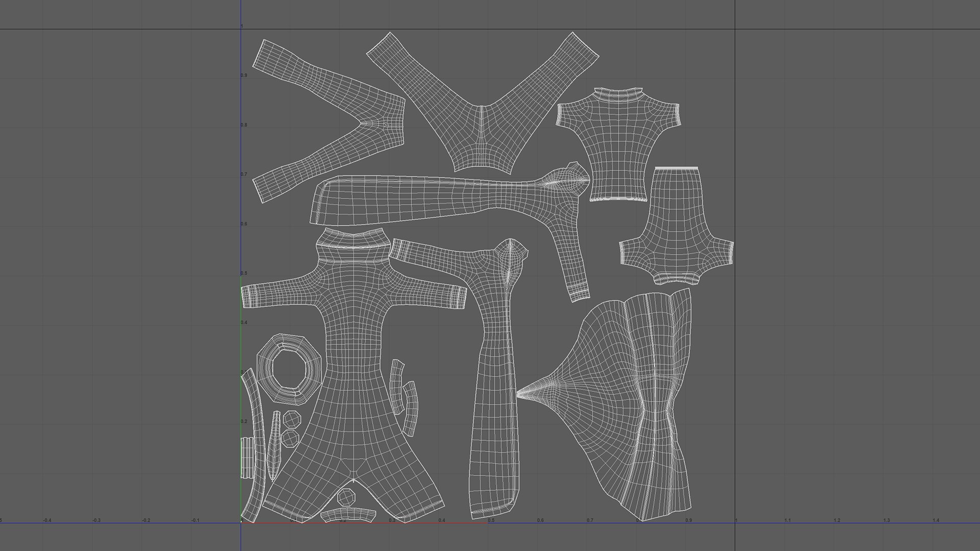Select the striped rectangular island on the green axis
Image resolution: width=980 pixels, height=551 pixels.
click(x=247, y=457)
